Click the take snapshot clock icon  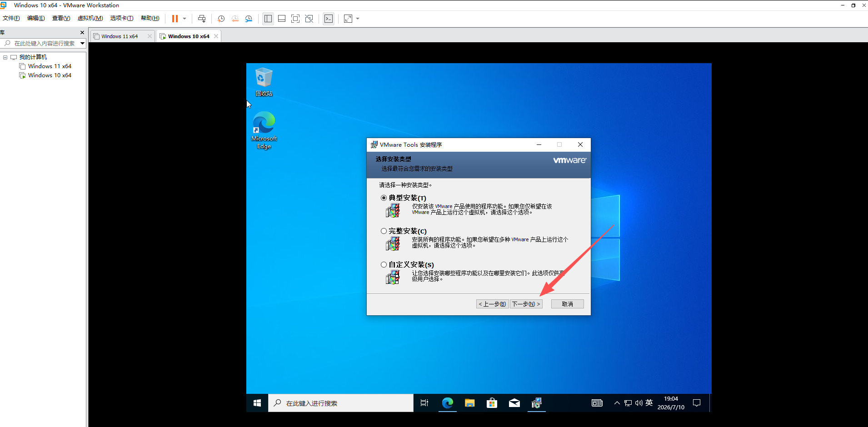point(221,19)
